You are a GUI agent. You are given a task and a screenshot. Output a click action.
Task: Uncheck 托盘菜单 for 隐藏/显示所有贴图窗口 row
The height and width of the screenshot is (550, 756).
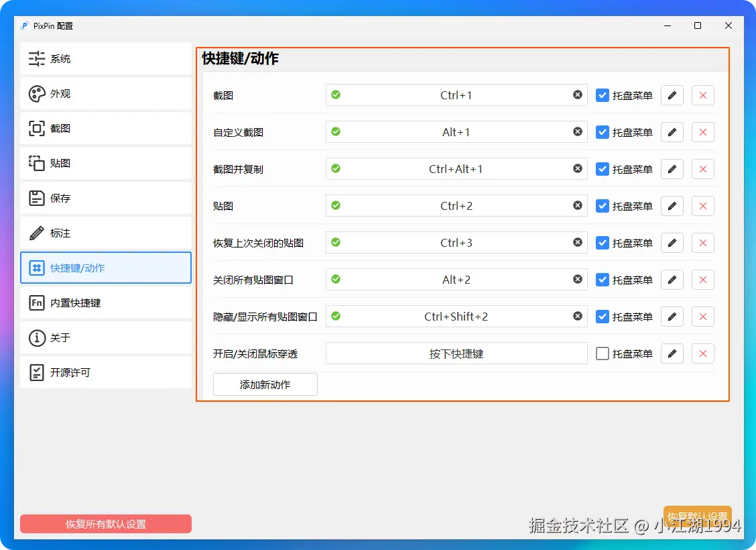point(603,317)
